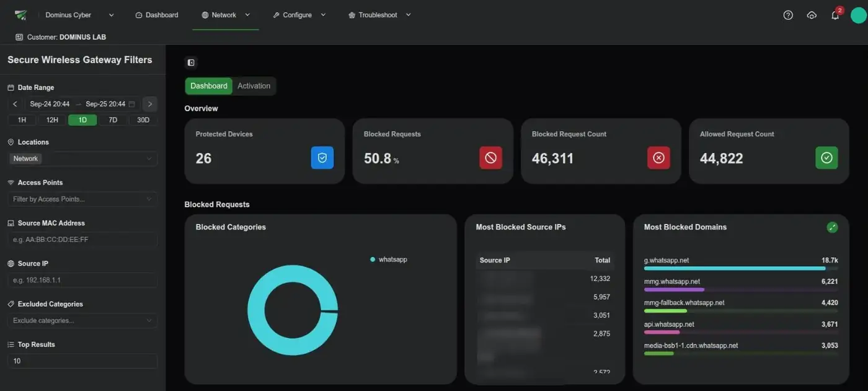The height and width of the screenshot is (391, 868).
Task: Open the Troubleshoot nav item
Action: click(x=373, y=15)
